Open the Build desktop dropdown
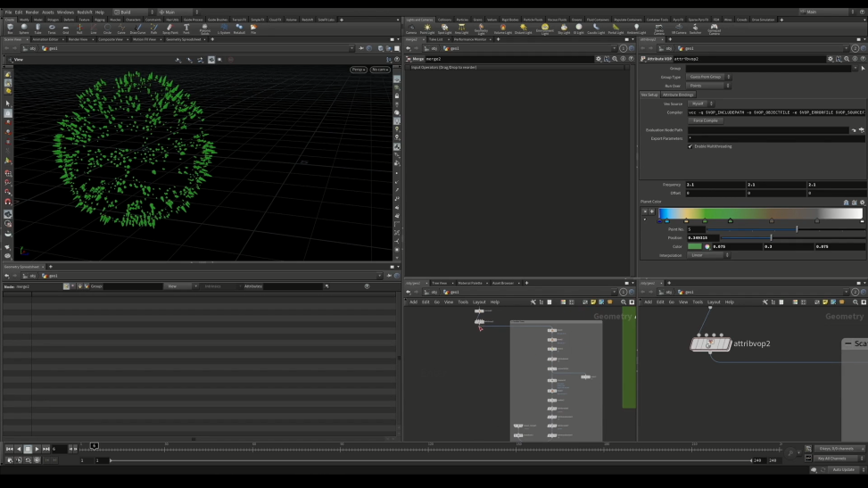The width and height of the screenshot is (868, 488). (x=134, y=12)
